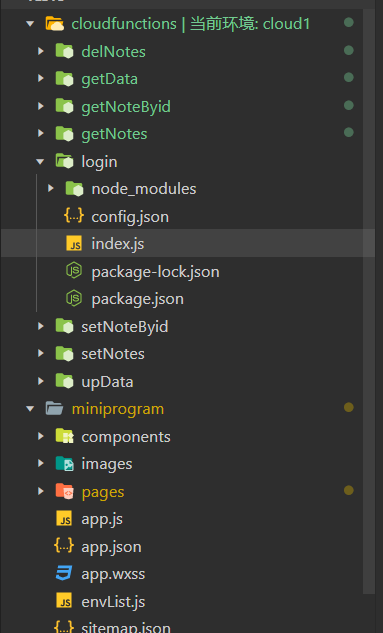Expand the setNotes folder arrow
Image resolution: width=383 pixels, height=633 pixels.
tap(40, 354)
